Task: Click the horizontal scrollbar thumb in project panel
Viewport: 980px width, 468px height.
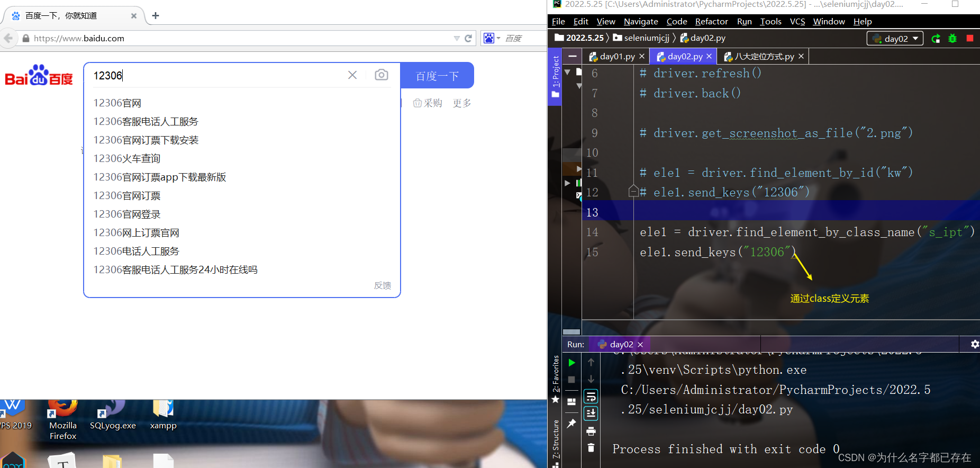Action: (571, 332)
